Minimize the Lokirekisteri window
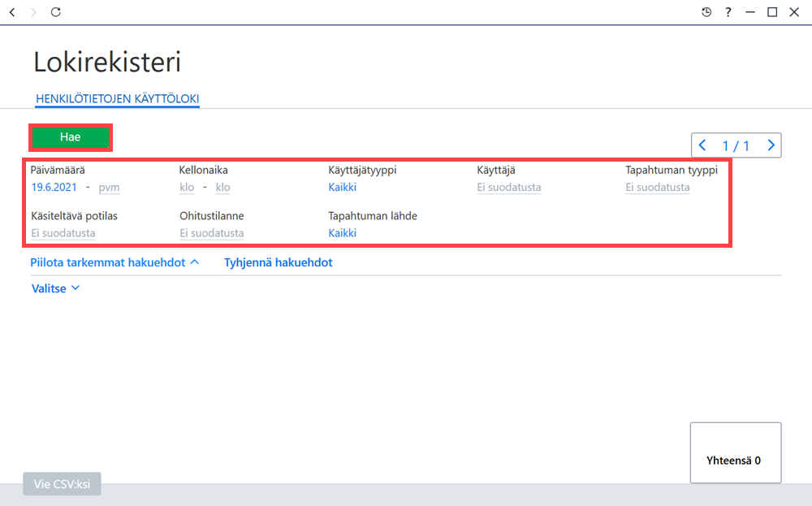 tap(749, 12)
